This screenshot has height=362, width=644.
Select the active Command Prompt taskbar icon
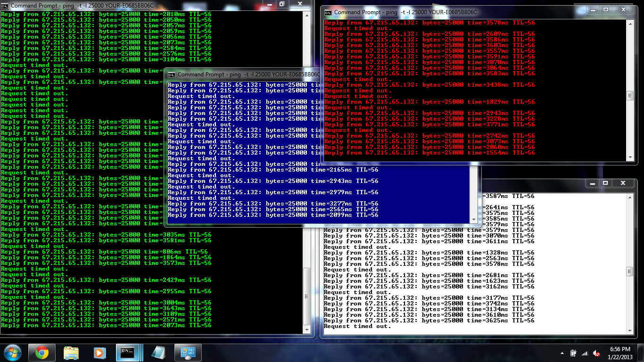(129, 353)
